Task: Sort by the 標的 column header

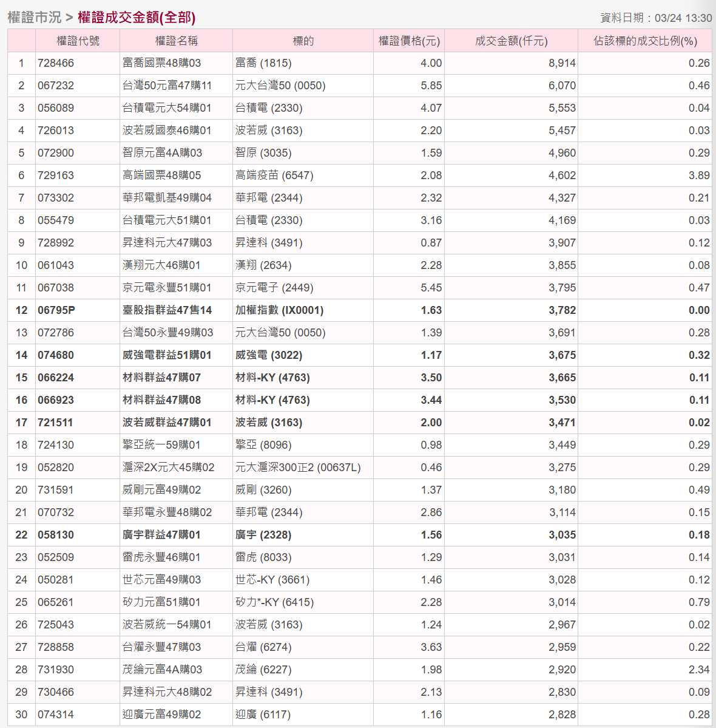Action: (302, 40)
